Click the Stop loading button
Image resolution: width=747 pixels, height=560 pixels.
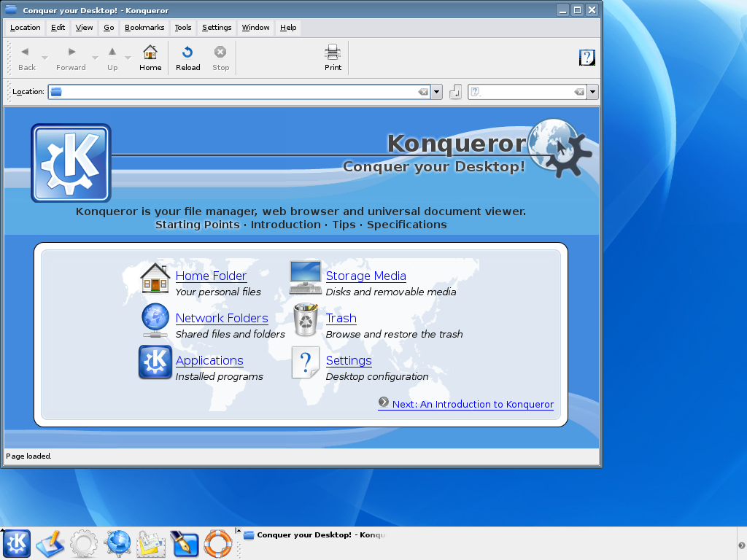(x=220, y=58)
